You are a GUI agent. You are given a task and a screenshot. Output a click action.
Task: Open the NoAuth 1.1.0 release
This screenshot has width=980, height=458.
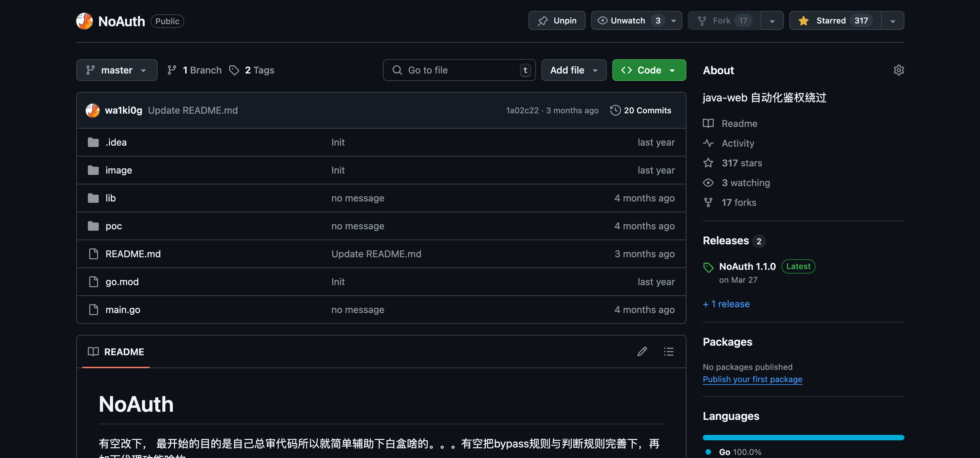(747, 266)
